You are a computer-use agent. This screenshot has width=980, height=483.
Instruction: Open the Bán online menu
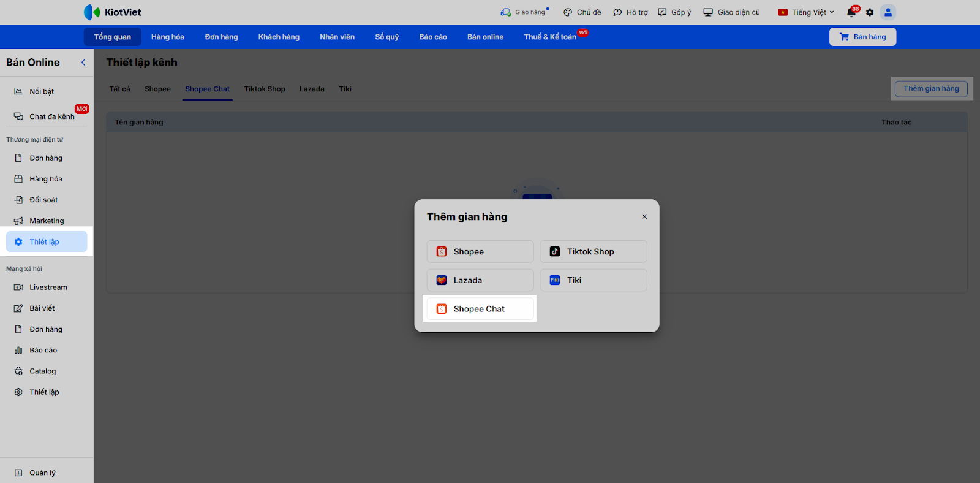pyautogui.click(x=485, y=37)
